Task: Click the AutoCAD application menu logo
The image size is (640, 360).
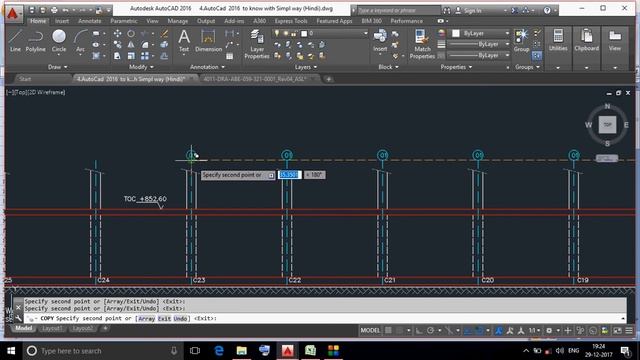Action: pos(13,13)
